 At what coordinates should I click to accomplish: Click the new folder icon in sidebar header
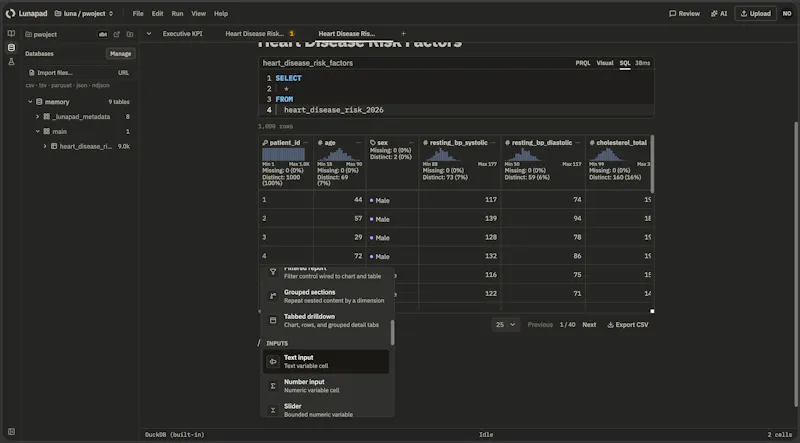pyautogui.click(x=130, y=35)
